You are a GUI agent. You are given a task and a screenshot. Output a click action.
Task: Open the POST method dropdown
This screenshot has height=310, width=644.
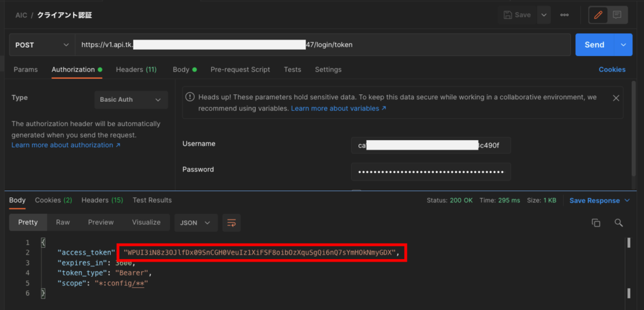pos(42,45)
